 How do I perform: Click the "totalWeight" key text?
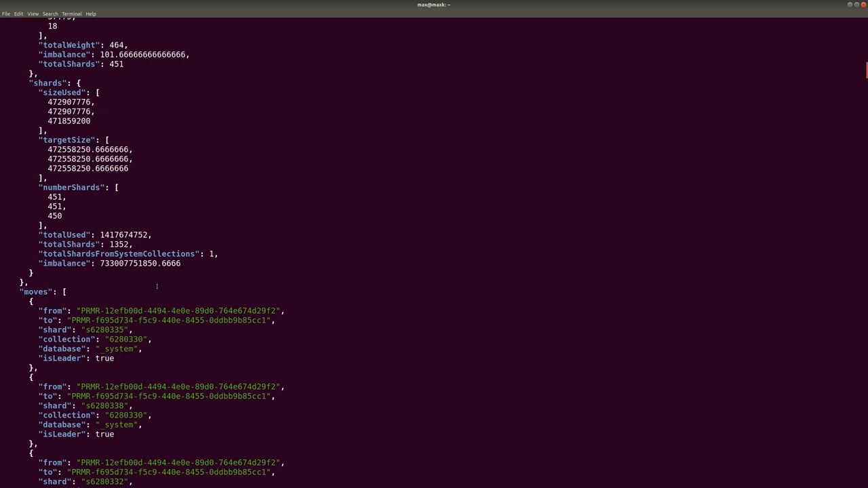(68, 45)
